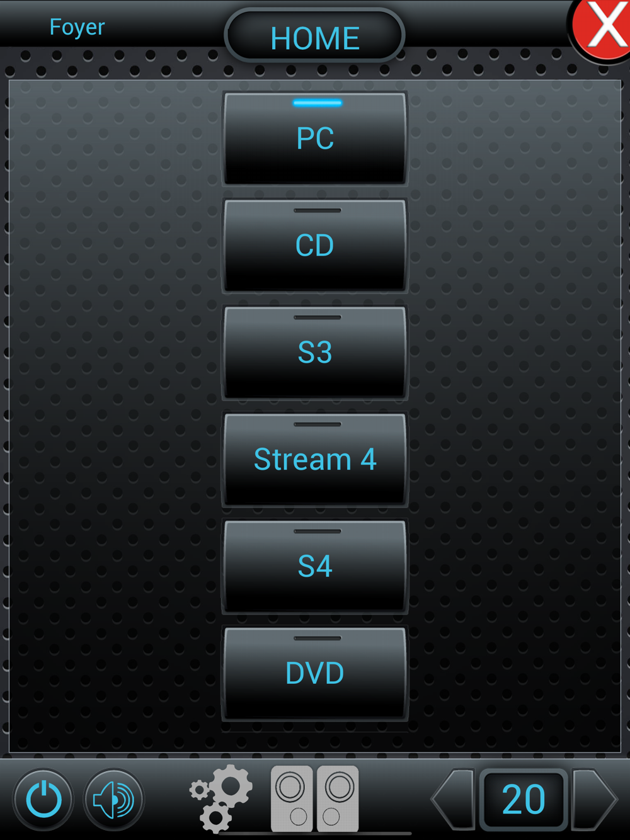Viewport: 630px width, 840px height.
Task: Close the panel with red X
Action: [x=604, y=28]
